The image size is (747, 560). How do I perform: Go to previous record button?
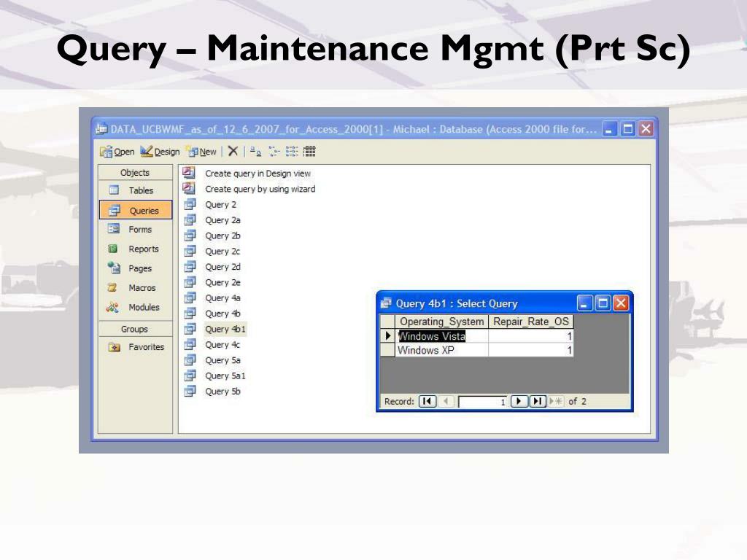446,402
